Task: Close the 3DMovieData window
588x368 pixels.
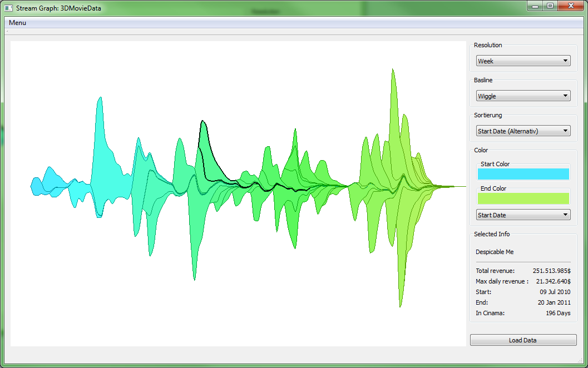Action: [x=570, y=6]
